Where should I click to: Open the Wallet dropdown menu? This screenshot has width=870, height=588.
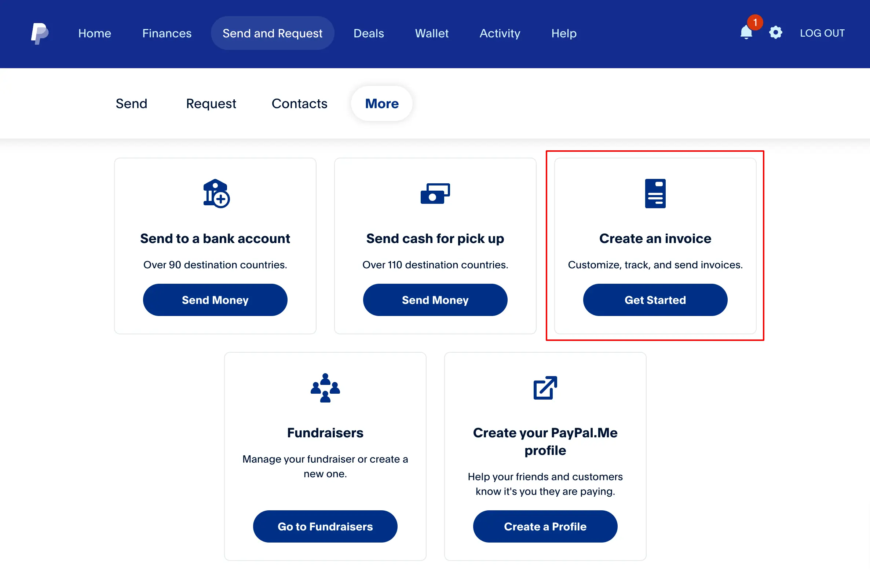tap(432, 33)
